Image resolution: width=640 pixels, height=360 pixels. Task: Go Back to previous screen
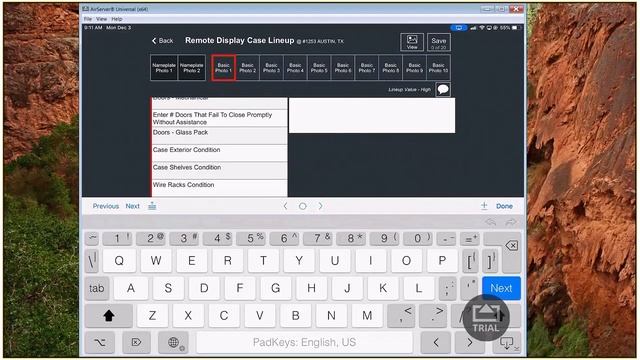162,41
